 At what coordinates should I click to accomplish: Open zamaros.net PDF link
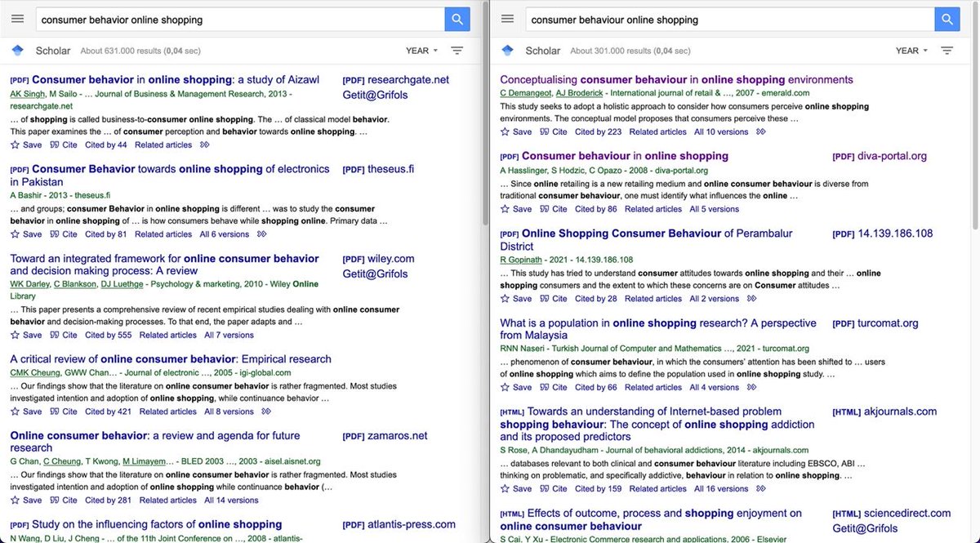tap(385, 435)
